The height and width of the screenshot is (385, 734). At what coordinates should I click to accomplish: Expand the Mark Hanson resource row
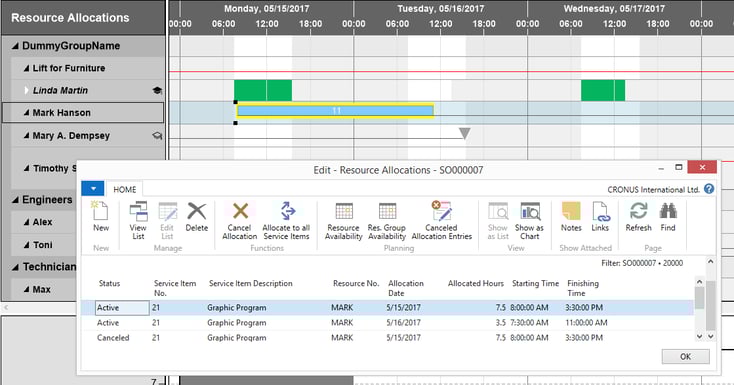pyautogui.click(x=27, y=113)
